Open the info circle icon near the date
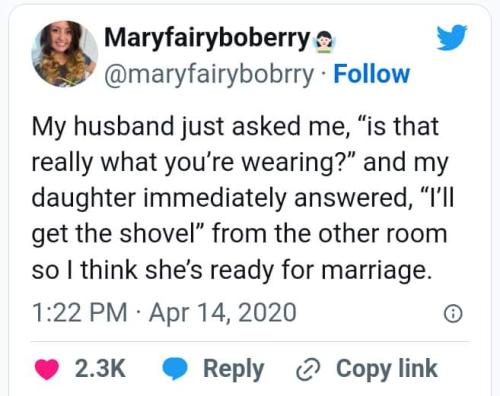 point(453,314)
